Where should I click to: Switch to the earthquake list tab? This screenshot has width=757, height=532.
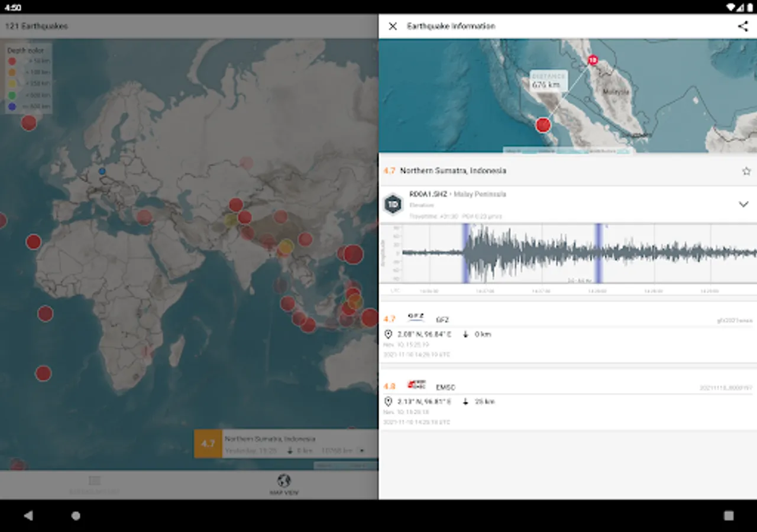click(95, 484)
